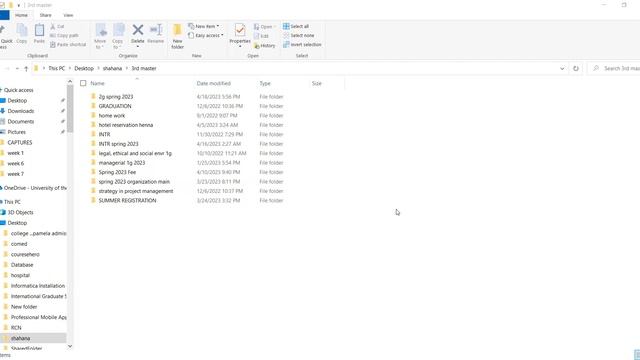
Task: Switch to the View ribbon tab
Action: (x=68, y=15)
